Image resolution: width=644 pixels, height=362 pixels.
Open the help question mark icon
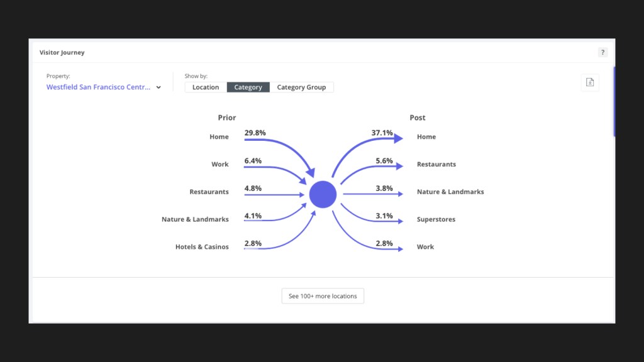(x=602, y=52)
